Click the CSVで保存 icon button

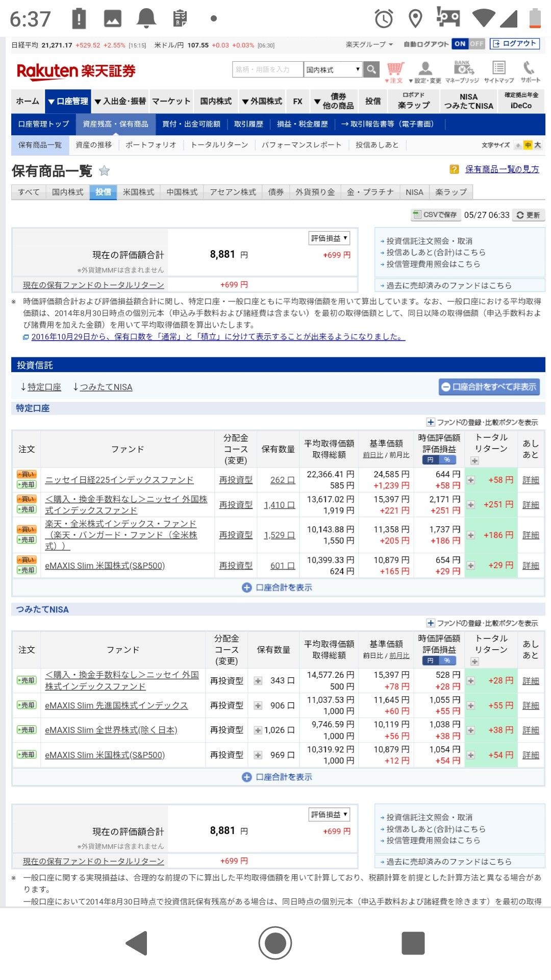click(435, 215)
